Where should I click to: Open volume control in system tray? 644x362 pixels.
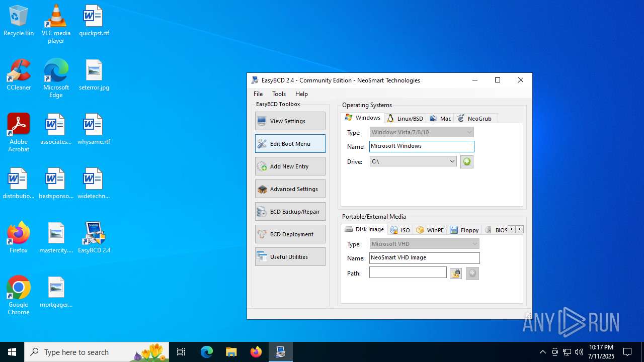(x=579, y=352)
